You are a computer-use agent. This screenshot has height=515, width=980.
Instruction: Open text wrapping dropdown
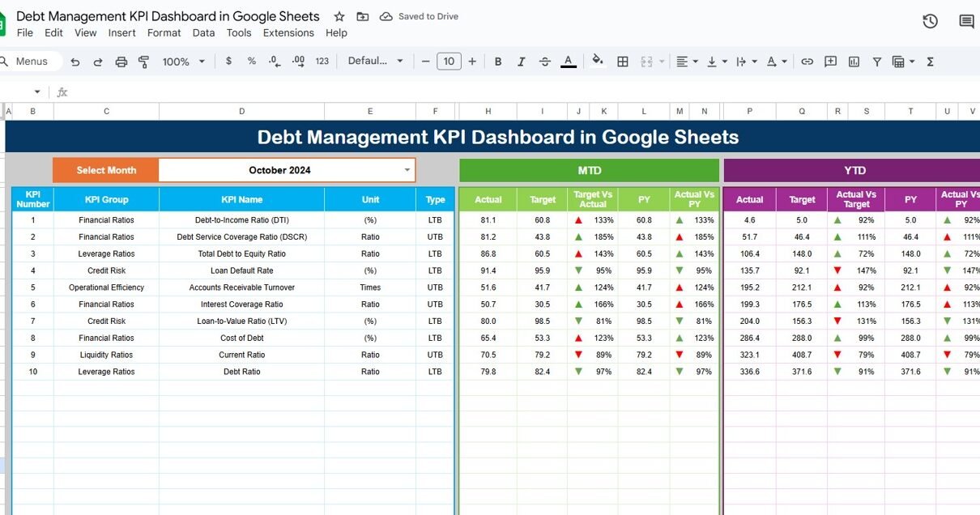tap(746, 62)
